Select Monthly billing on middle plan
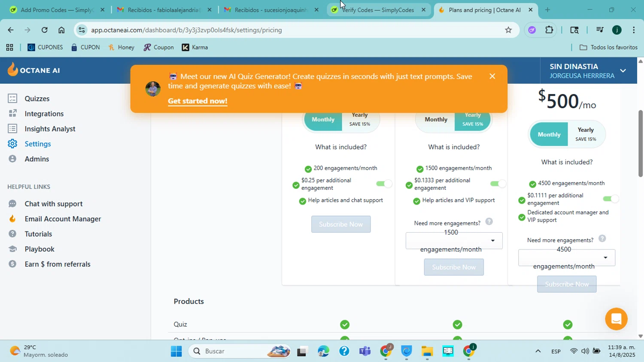Screen dimensions: 644x362 click(436, 120)
